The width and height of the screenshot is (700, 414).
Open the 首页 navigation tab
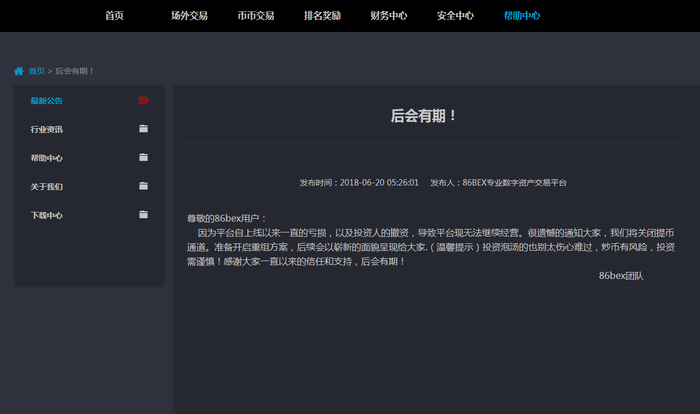114,16
